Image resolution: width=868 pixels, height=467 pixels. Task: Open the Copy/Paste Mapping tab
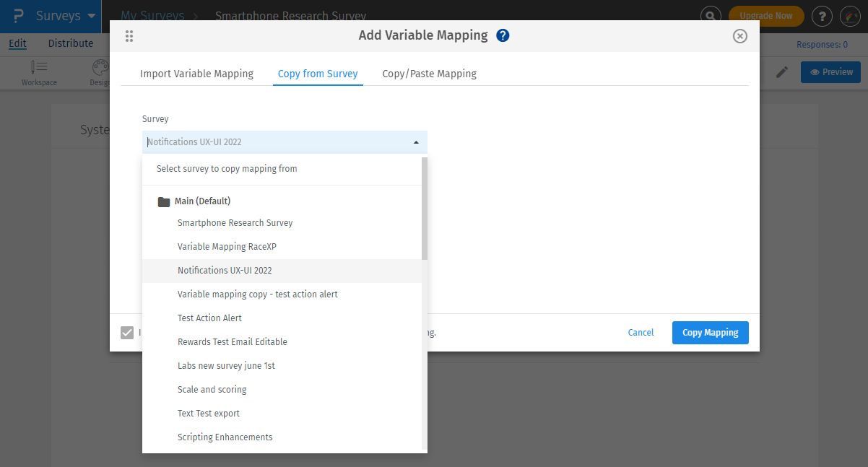pos(429,74)
